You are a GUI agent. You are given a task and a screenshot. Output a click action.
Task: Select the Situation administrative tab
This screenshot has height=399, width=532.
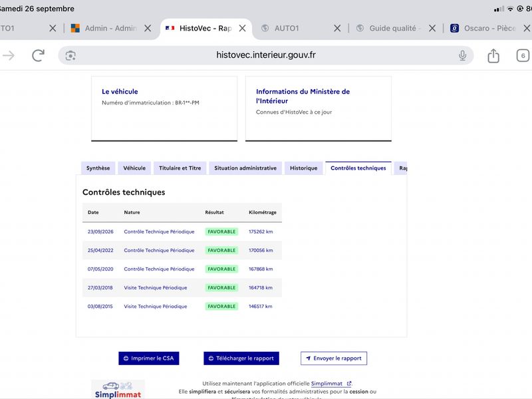click(245, 168)
